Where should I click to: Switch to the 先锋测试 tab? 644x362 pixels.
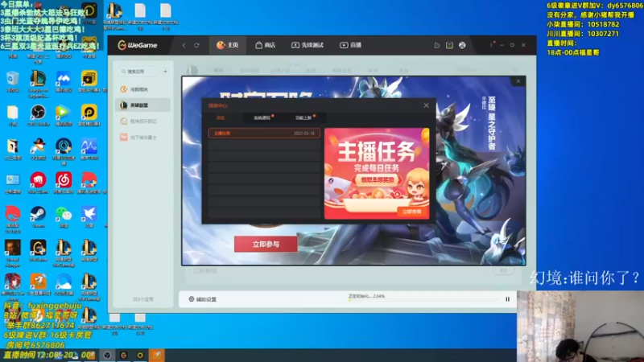click(308, 45)
